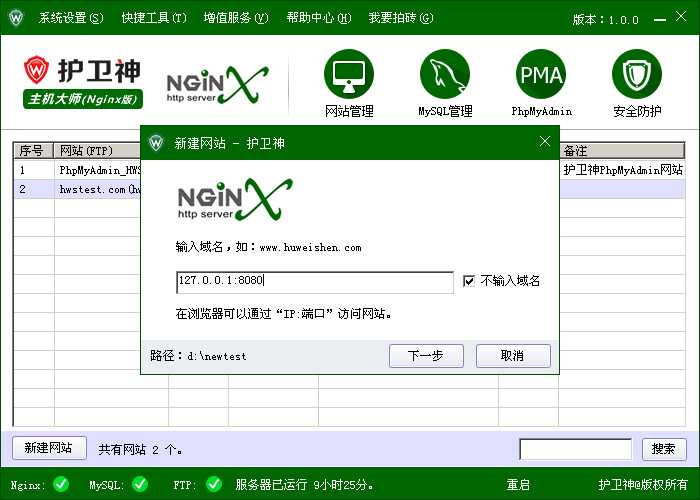Click the 新建网站 button at the bottom
The image size is (700, 500).
(49, 448)
